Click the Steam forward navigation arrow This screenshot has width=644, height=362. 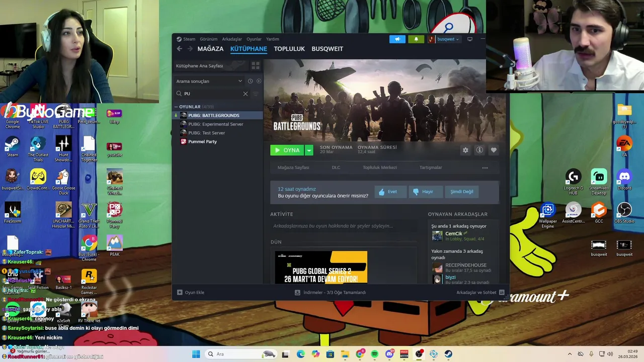point(190,49)
